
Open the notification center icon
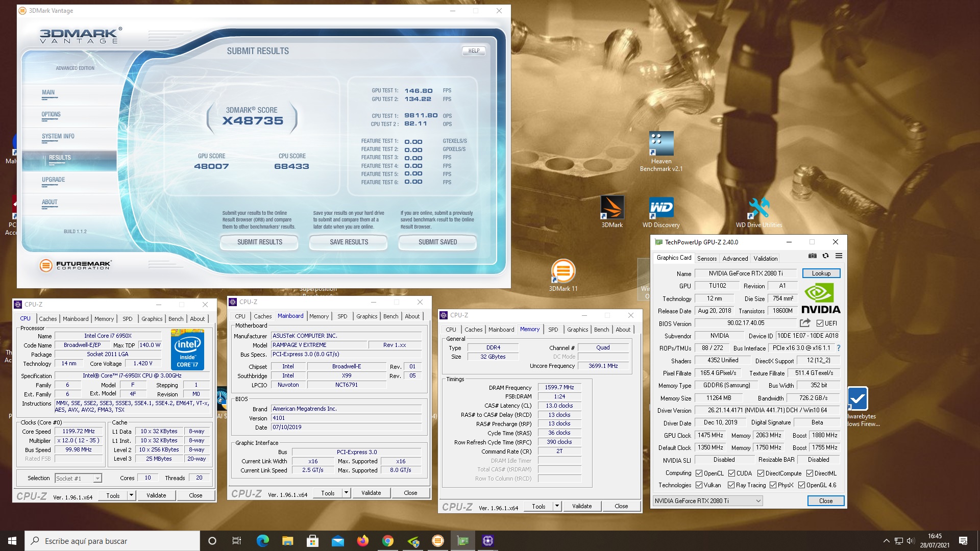[x=963, y=541]
